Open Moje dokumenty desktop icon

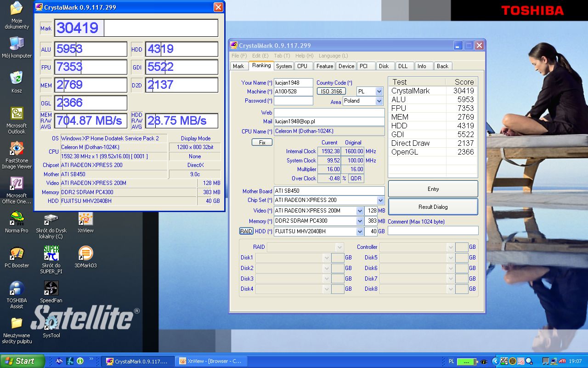point(17,15)
